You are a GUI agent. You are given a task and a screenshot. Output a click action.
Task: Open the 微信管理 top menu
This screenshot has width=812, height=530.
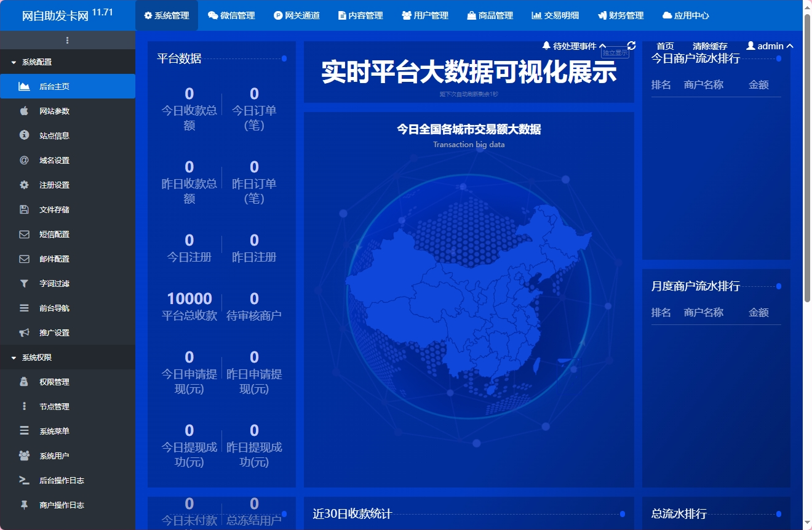point(231,15)
